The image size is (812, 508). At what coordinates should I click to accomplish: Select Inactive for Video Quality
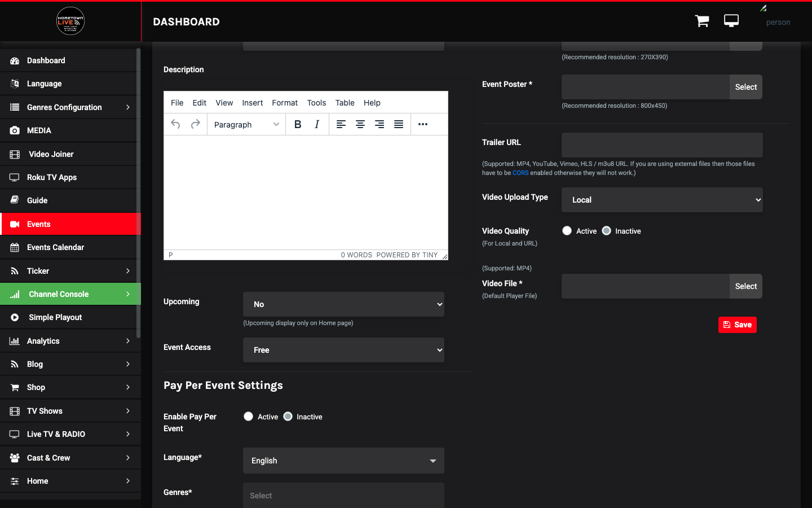(606, 231)
